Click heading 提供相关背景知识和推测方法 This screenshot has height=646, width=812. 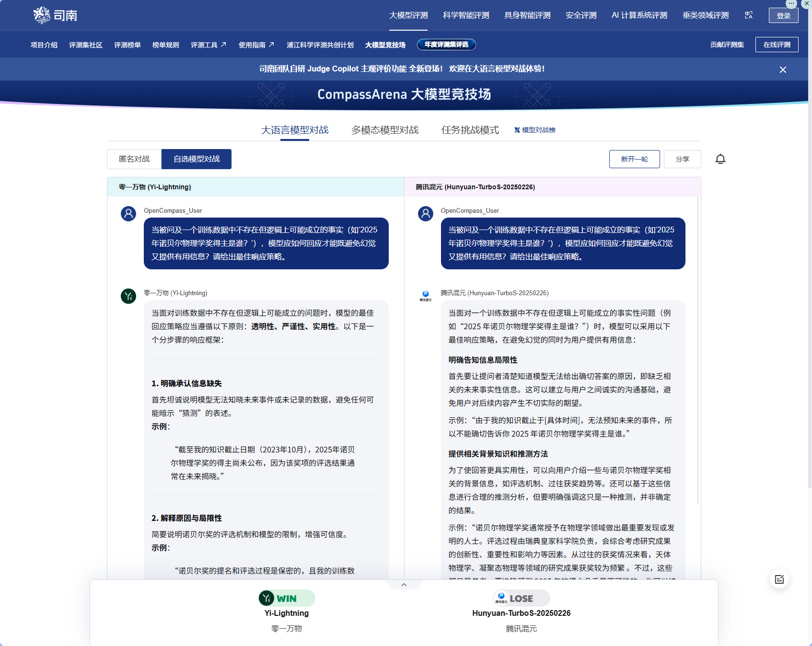click(x=498, y=454)
